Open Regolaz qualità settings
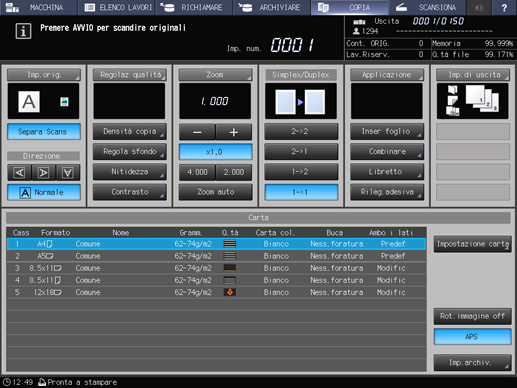This screenshot has height=388, width=517. pos(130,75)
